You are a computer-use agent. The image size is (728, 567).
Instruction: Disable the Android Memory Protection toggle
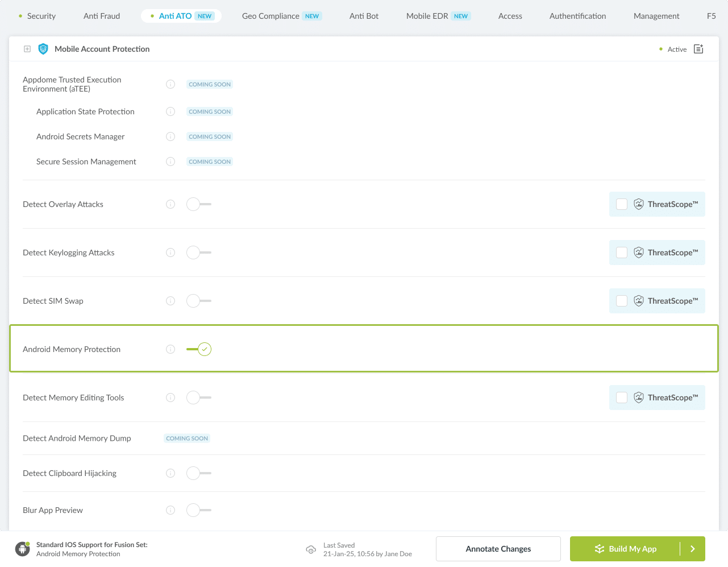[199, 349]
